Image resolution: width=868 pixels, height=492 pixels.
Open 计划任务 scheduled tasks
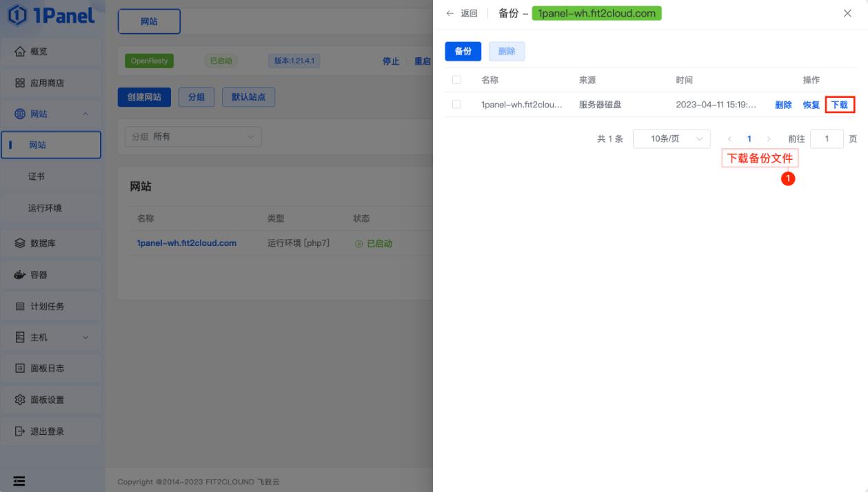click(x=52, y=306)
